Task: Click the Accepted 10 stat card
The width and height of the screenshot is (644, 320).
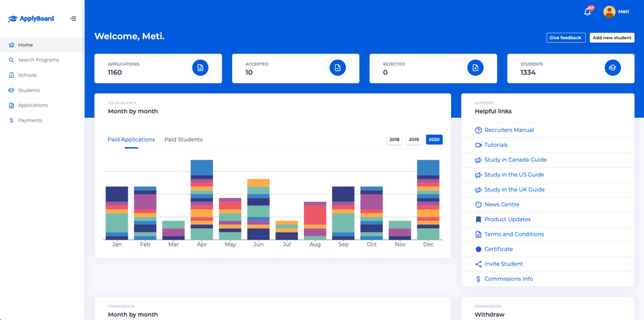Action: (296, 69)
